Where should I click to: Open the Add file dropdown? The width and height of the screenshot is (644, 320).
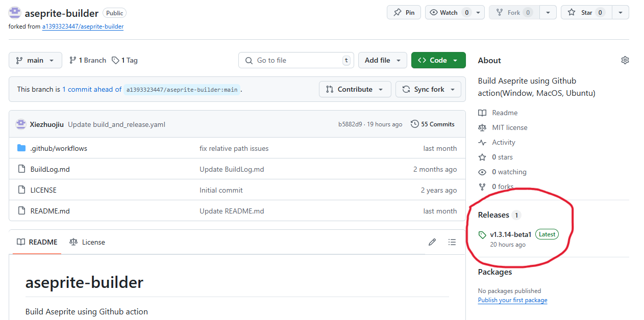pyautogui.click(x=383, y=60)
